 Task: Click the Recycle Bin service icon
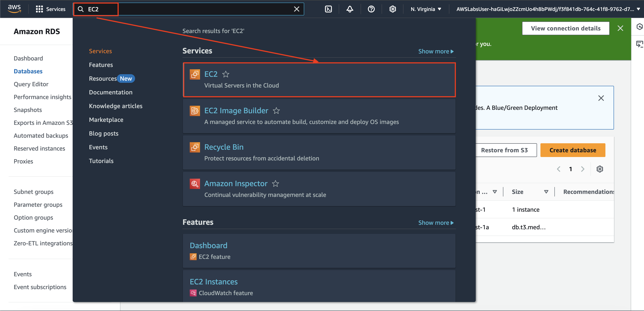[x=195, y=147]
